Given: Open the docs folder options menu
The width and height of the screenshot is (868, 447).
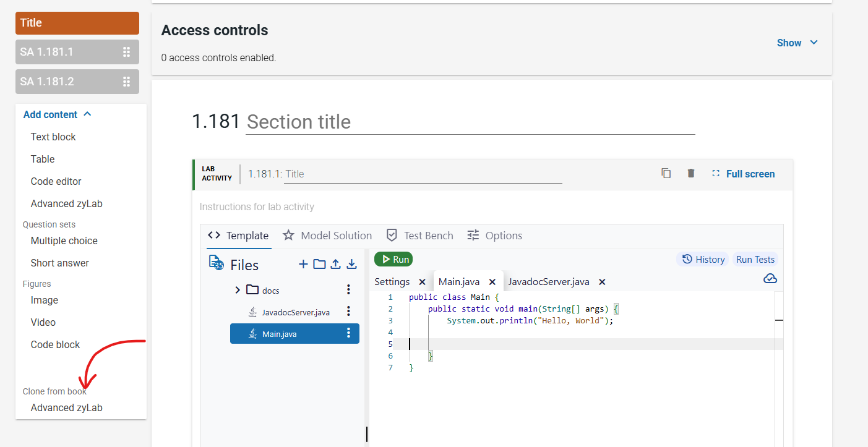Looking at the screenshot, I should point(348,289).
